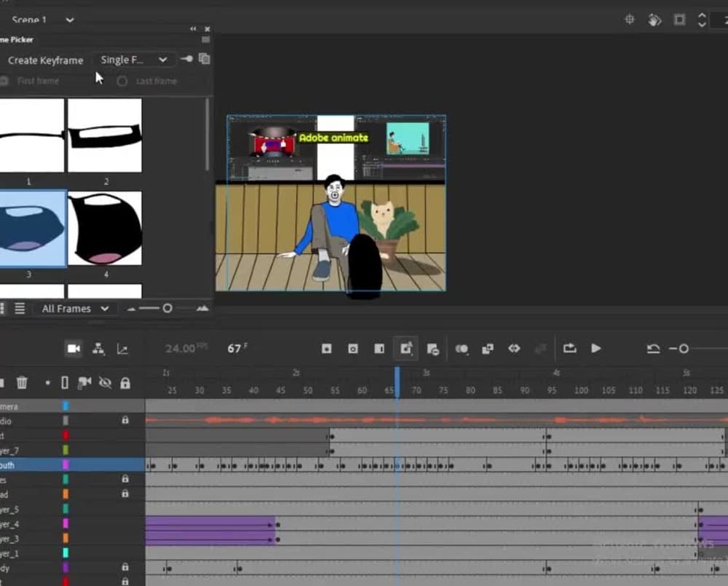Image resolution: width=728 pixels, height=586 pixels.
Task: Select the Last frame radio button
Action: click(x=122, y=82)
